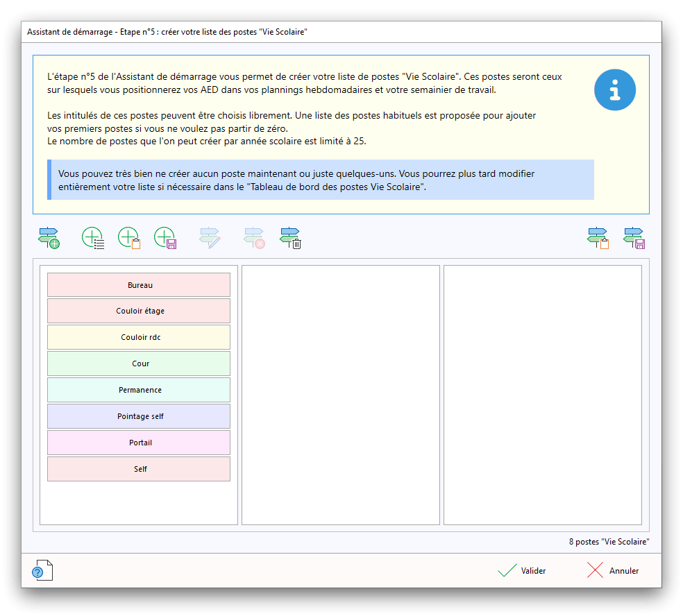Screen dimensions: 683x616
Task: Select the Bureau post
Action: [x=139, y=285]
